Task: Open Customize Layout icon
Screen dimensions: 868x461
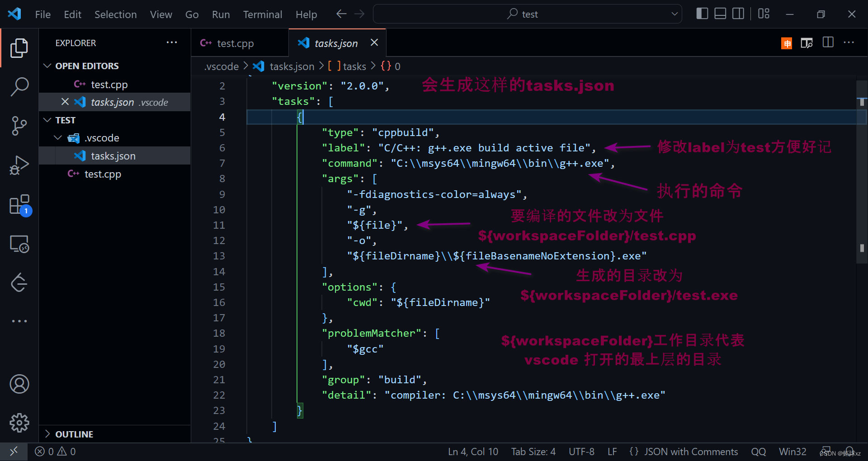Action: tap(764, 14)
